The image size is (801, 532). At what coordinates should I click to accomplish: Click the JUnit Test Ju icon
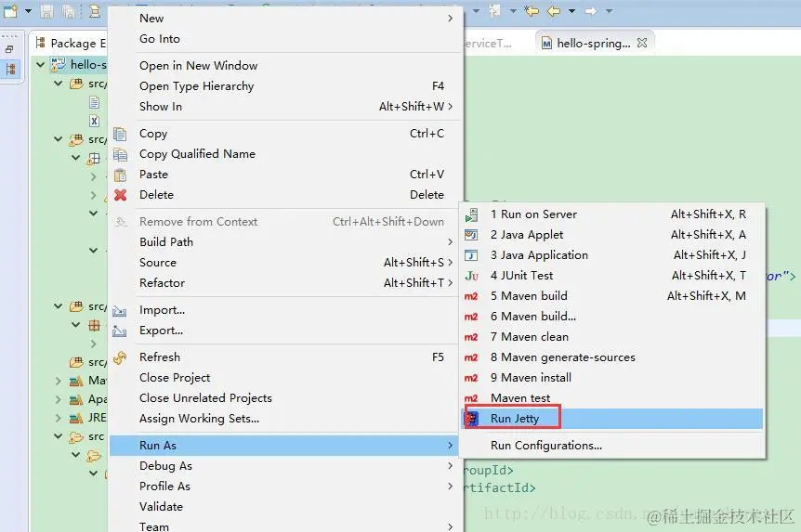[x=471, y=276]
